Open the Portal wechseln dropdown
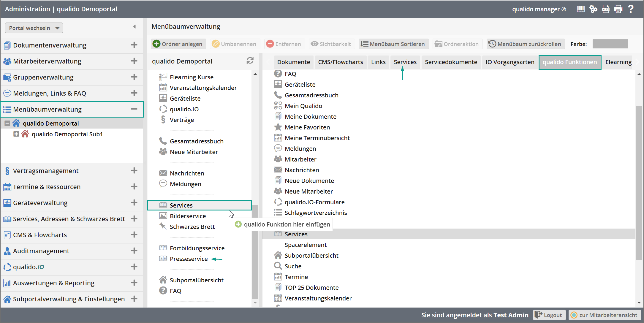Image resolution: width=644 pixels, height=323 pixels. [34, 28]
